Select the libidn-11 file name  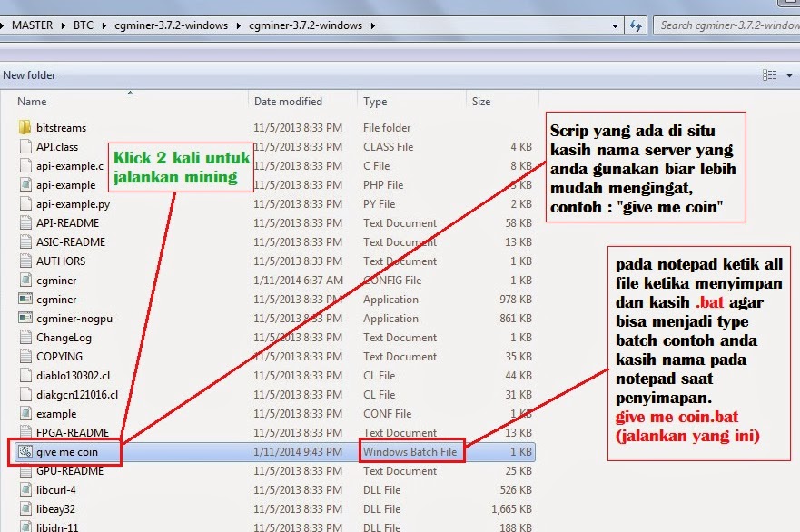[57, 527]
